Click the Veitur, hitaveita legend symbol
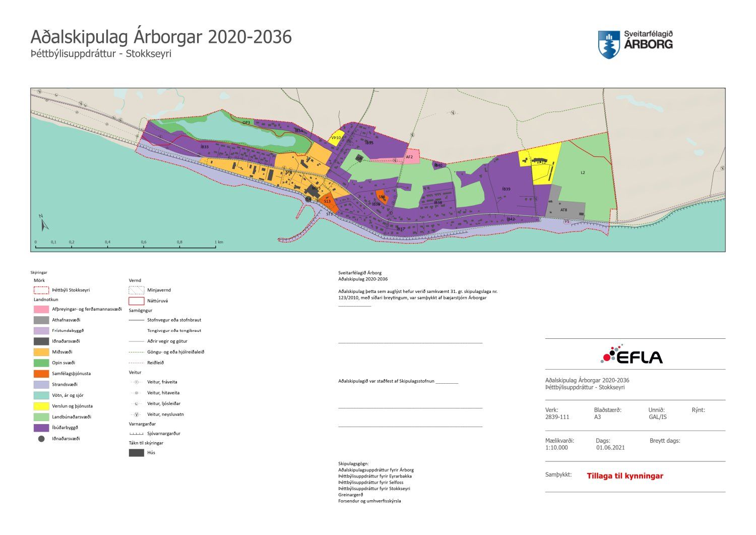 [x=137, y=393]
